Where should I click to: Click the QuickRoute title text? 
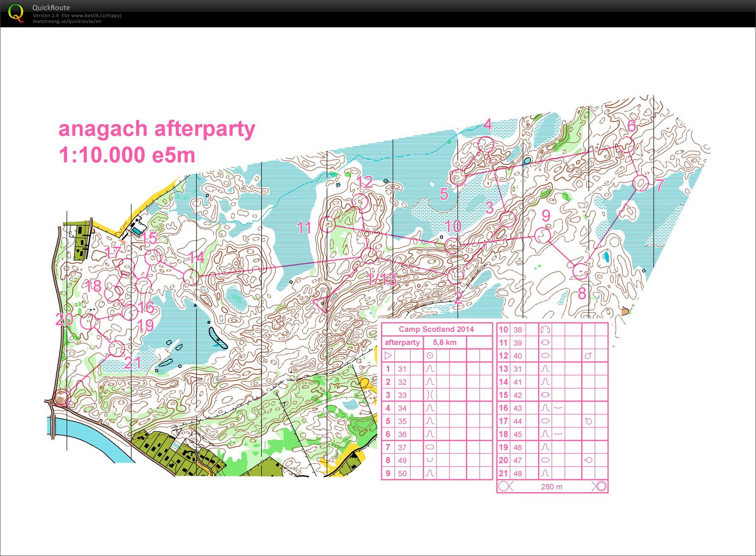coord(51,7)
